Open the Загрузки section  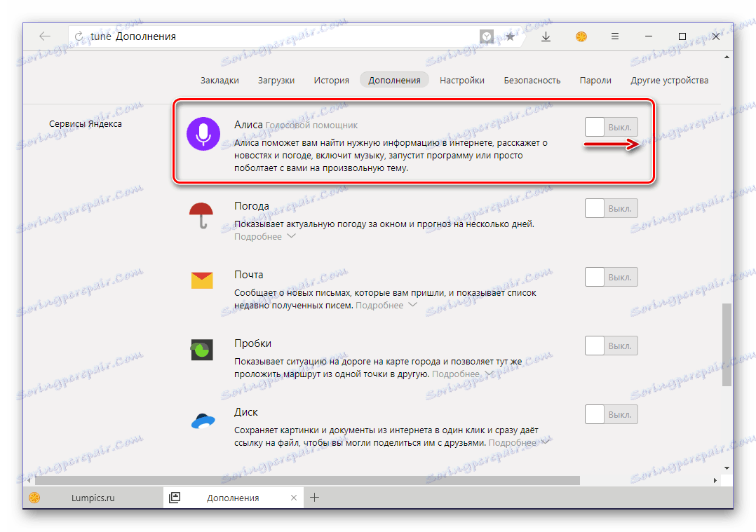[x=276, y=81]
